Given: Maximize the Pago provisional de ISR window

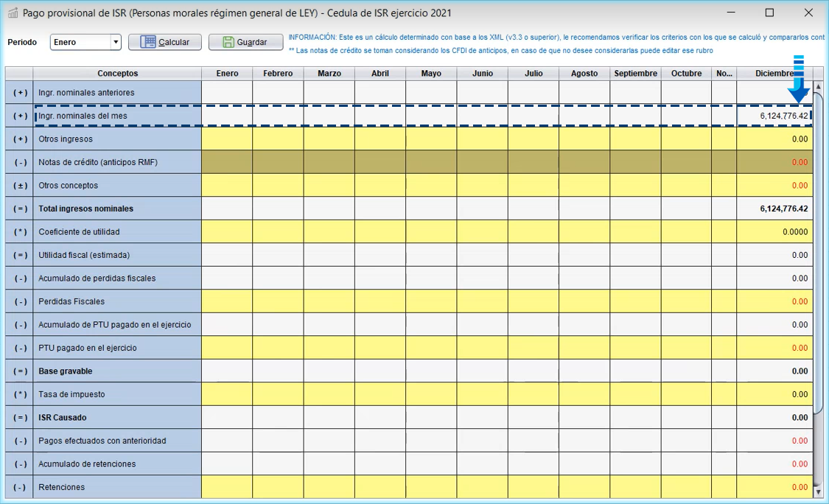Looking at the screenshot, I should (x=769, y=13).
